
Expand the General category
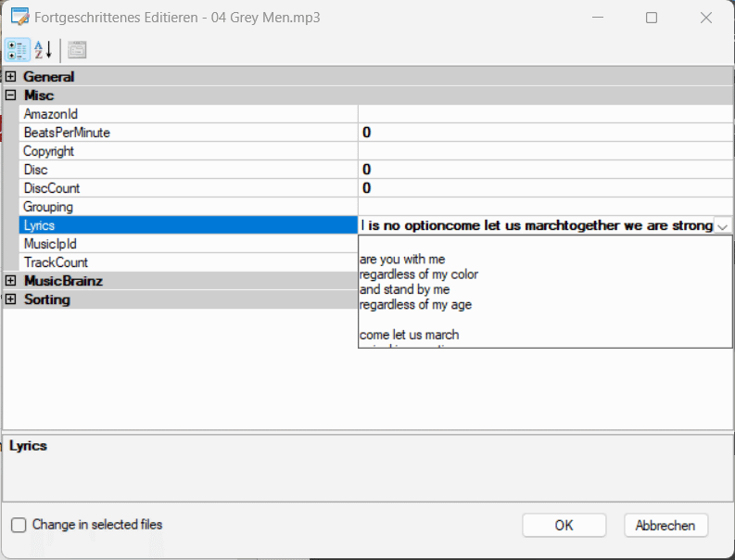(11, 77)
